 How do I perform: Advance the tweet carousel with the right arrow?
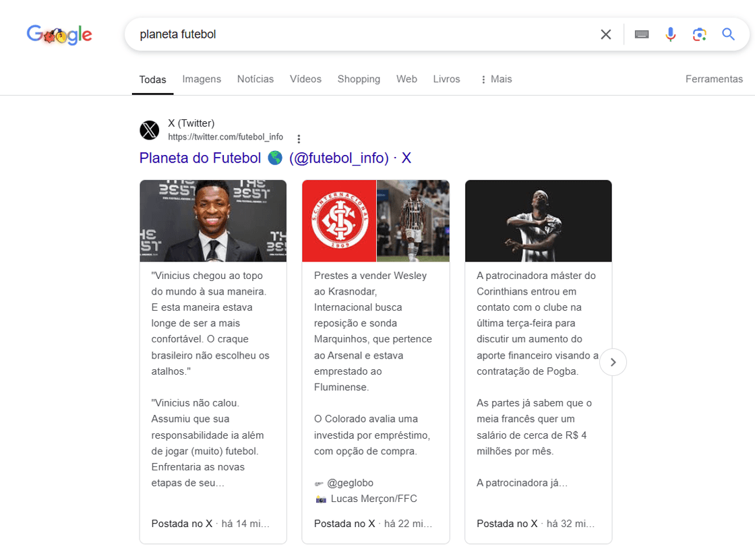coord(613,362)
